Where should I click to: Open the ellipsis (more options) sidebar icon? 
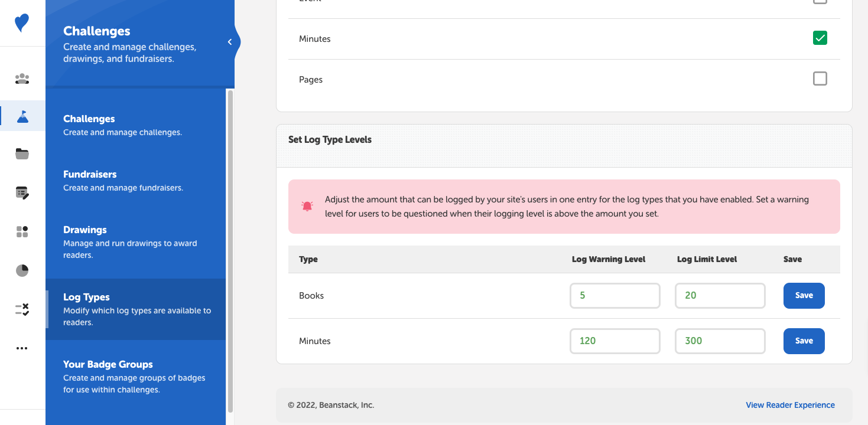point(22,348)
